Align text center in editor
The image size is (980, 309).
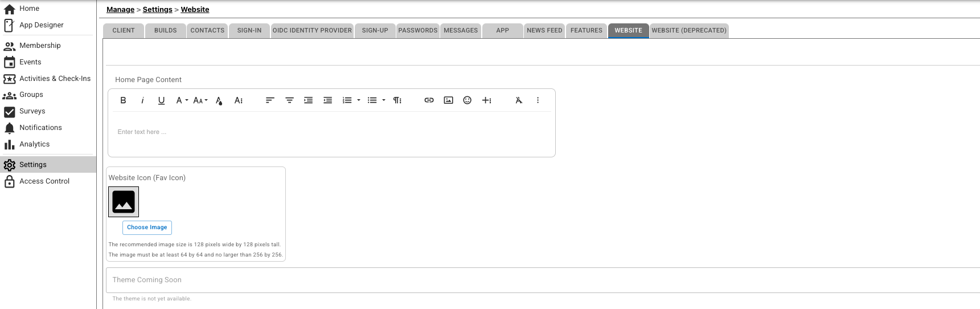pyautogui.click(x=289, y=100)
